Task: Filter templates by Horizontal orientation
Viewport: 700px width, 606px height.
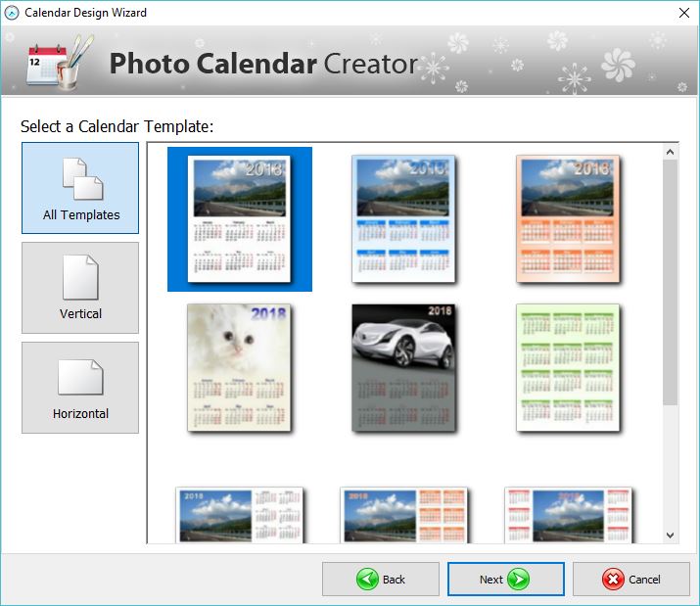Action: (80, 388)
